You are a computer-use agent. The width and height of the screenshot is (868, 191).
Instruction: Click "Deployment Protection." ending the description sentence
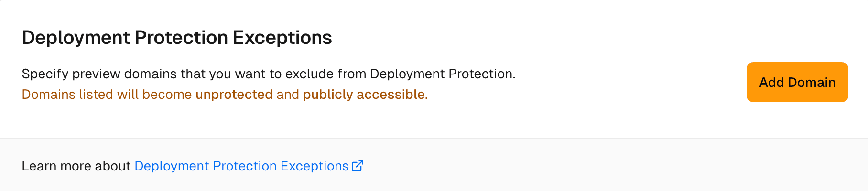click(x=443, y=74)
